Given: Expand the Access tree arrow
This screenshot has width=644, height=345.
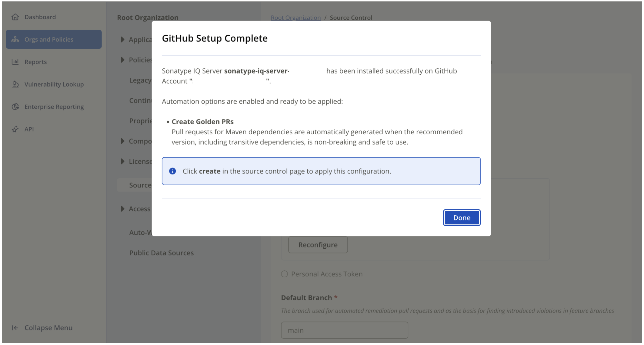Looking at the screenshot, I should 122,209.
